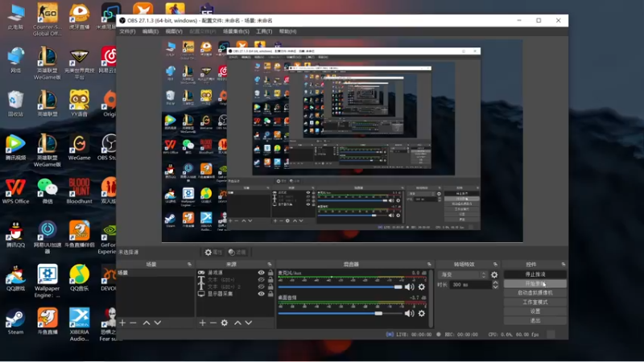Toggle lock for 游戏源 source
The image size is (644, 362).
270,273
